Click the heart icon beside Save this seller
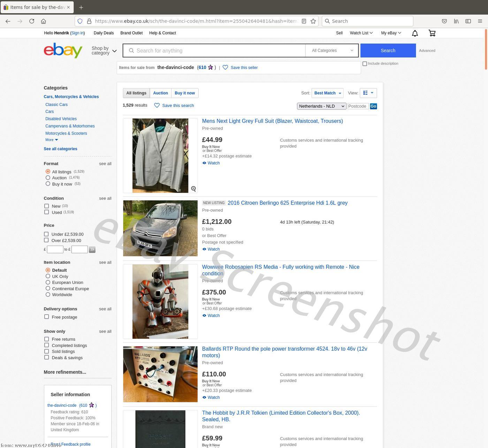488x448 pixels. pyautogui.click(x=225, y=68)
